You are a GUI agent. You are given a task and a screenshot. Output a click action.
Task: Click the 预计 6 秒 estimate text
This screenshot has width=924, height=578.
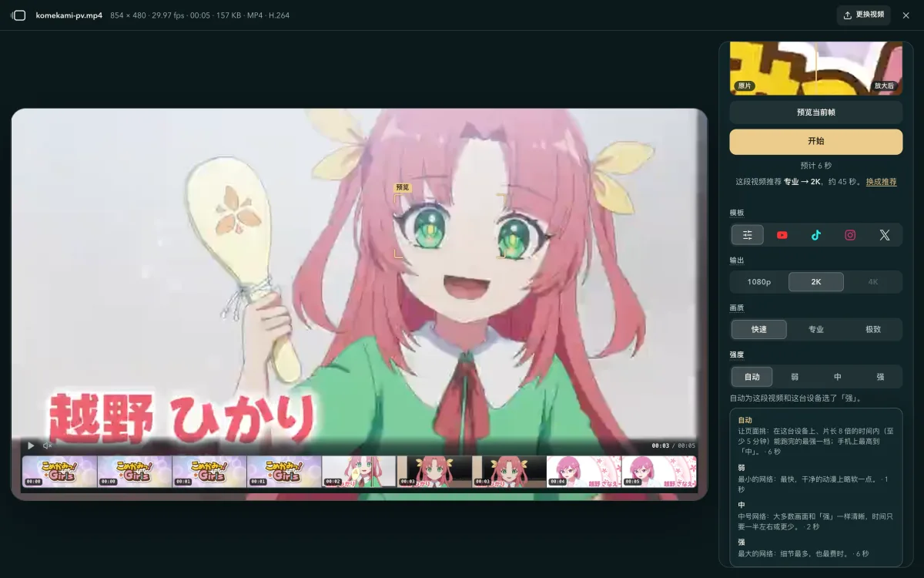click(x=816, y=166)
